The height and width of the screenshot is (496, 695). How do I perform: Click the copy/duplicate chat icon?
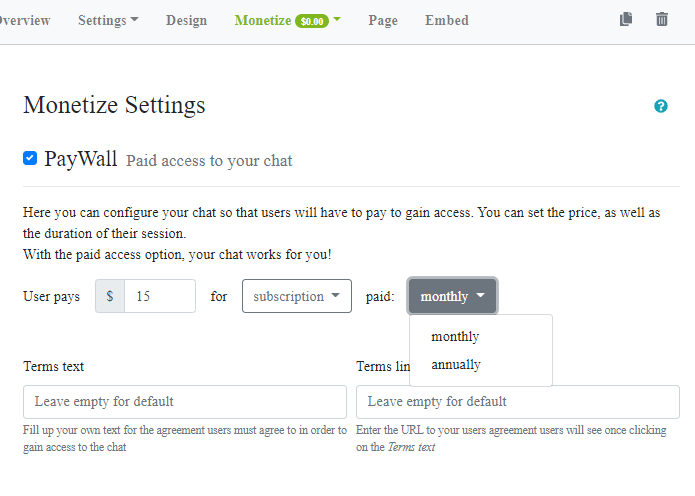click(x=626, y=19)
